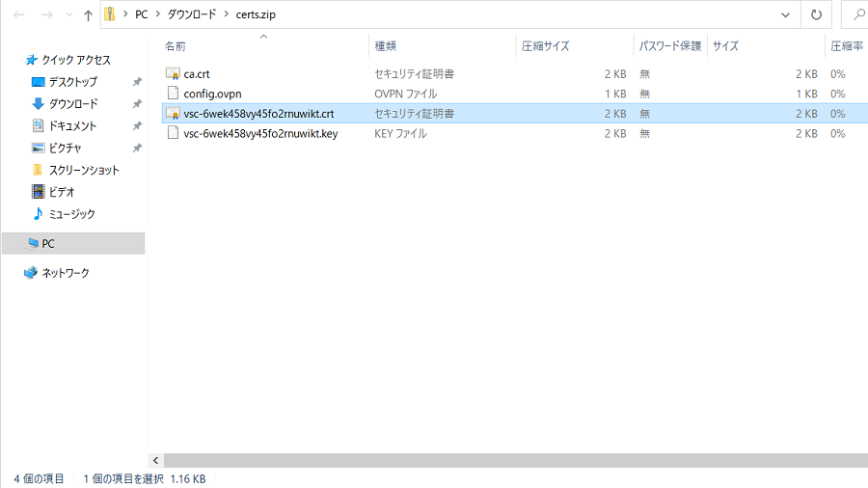
Task: Select certs.zip in the address breadcrumb
Action: click(256, 14)
